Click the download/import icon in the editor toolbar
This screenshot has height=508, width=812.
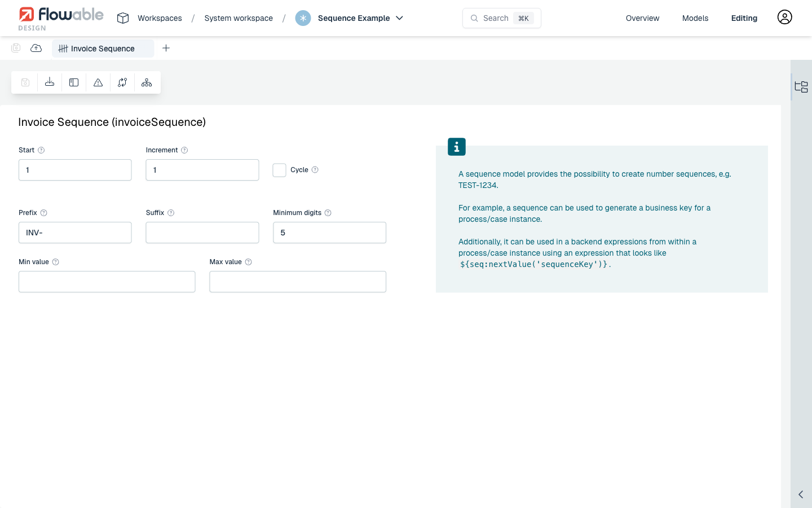click(49, 82)
